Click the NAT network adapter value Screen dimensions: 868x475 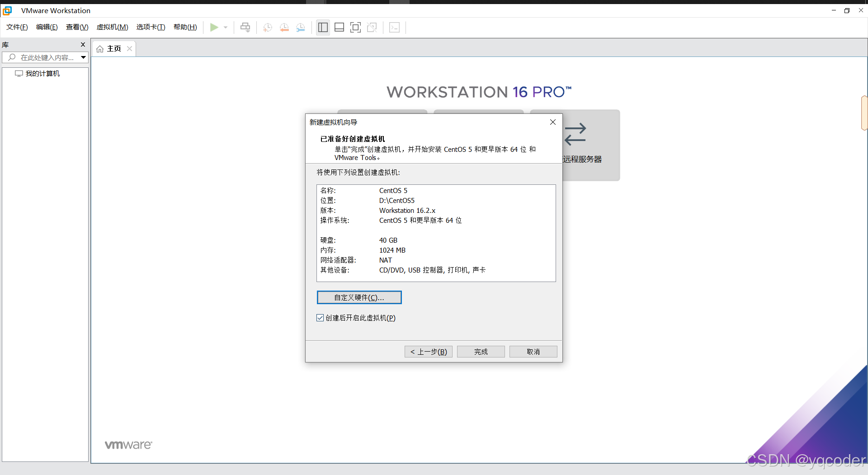pos(386,260)
